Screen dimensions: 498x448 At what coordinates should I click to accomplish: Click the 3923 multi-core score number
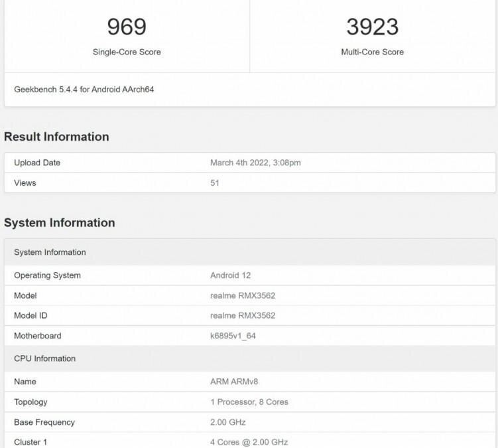(x=372, y=27)
